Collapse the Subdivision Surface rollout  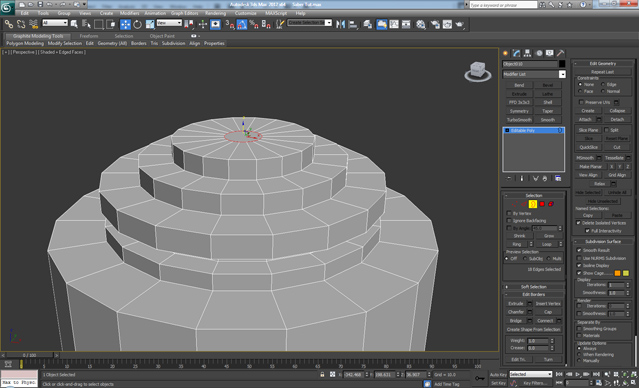point(603,241)
